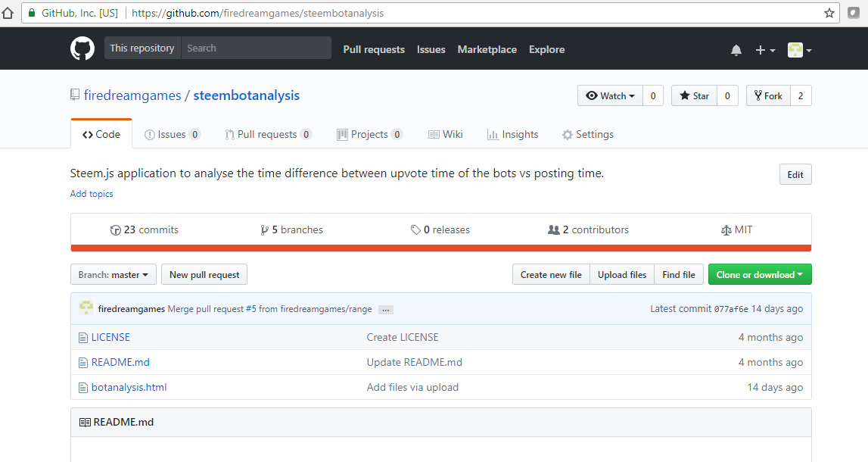
Task: Open the LICENSE file
Action: tap(110, 337)
